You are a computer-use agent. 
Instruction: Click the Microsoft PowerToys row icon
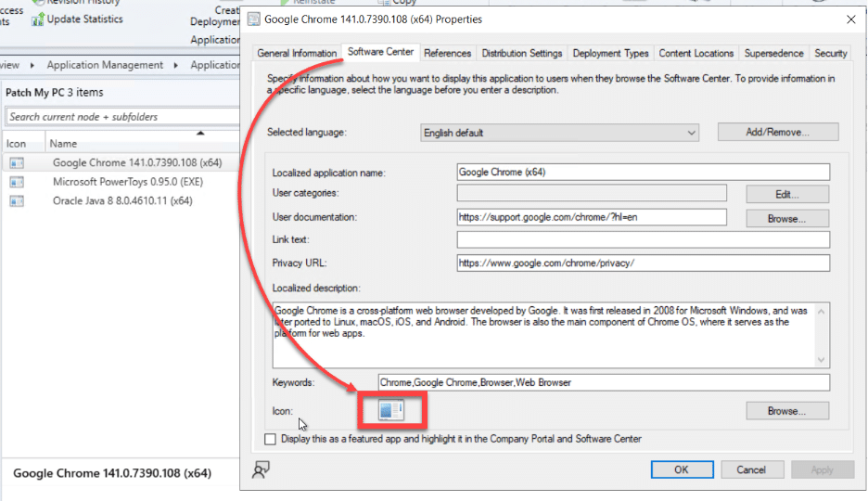(17, 182)
